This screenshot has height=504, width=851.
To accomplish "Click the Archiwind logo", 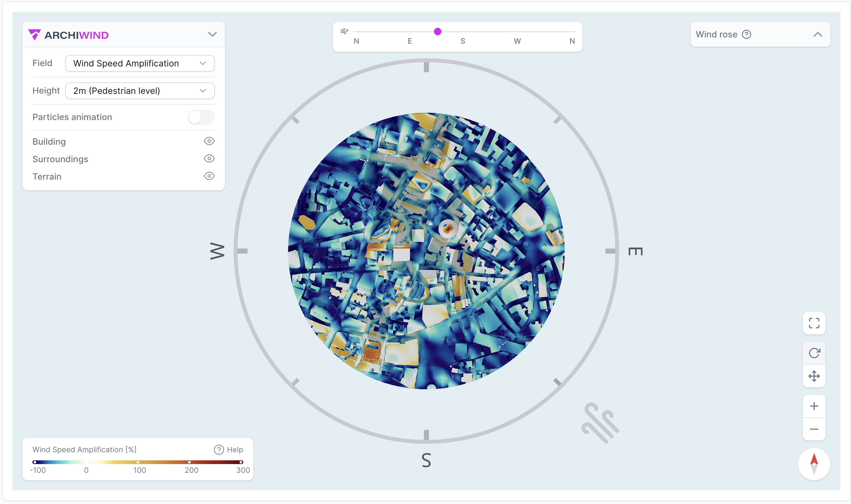I will pyautogui.click(x=69, y=35).
